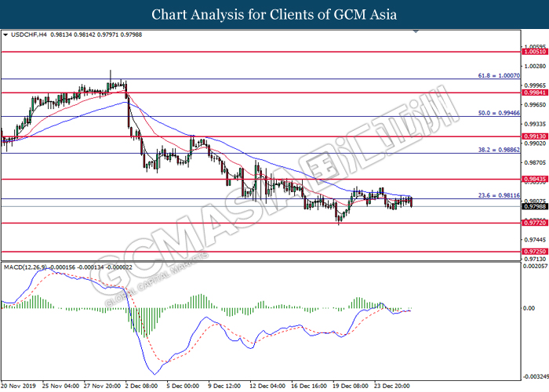Select the 0.98435 red price label
549x392 pixels.
[535, 180]
